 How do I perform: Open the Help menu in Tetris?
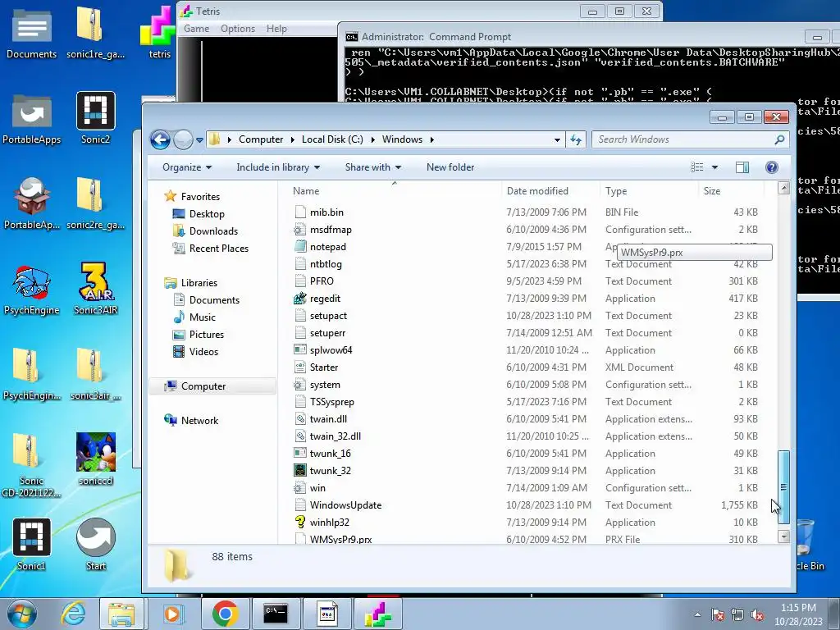[x=276, y=29]
